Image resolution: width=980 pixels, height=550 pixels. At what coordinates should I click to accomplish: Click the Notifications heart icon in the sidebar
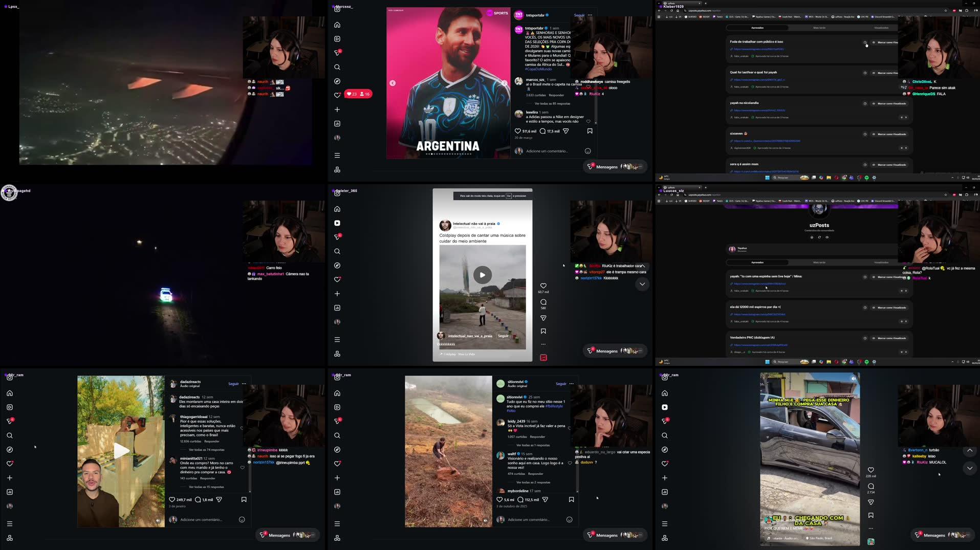point(337,94)
